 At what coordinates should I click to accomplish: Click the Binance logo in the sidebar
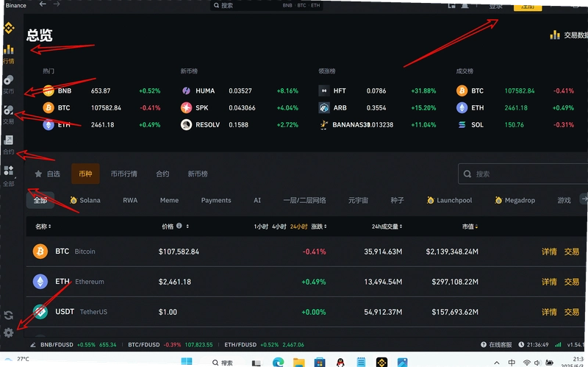click(x=9, y=28)
